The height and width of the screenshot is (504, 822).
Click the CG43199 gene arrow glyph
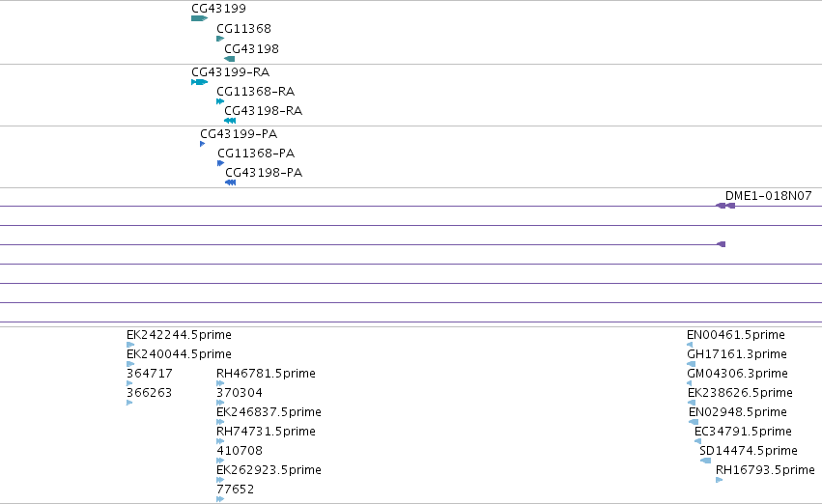(200, 18)
